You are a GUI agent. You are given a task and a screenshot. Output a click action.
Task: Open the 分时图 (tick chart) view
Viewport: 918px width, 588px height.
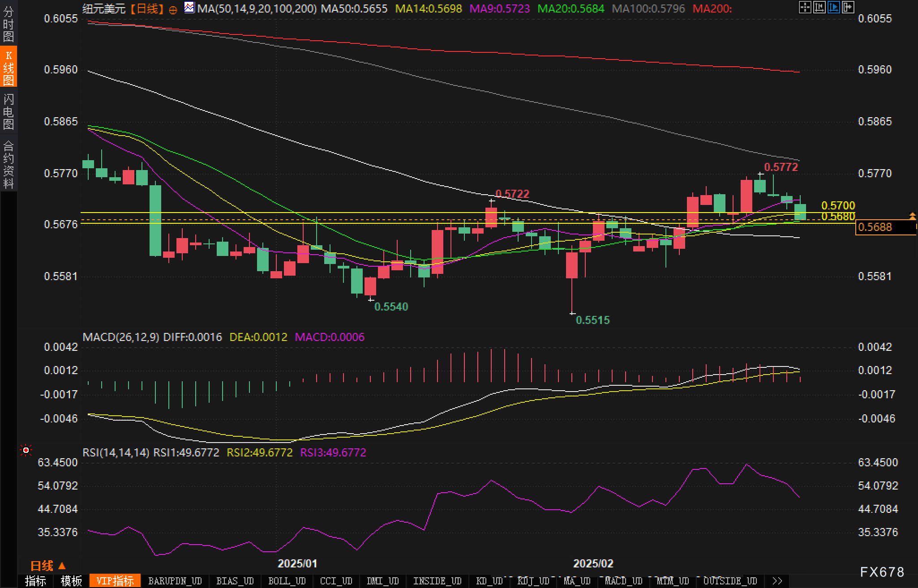pos(9,25)
